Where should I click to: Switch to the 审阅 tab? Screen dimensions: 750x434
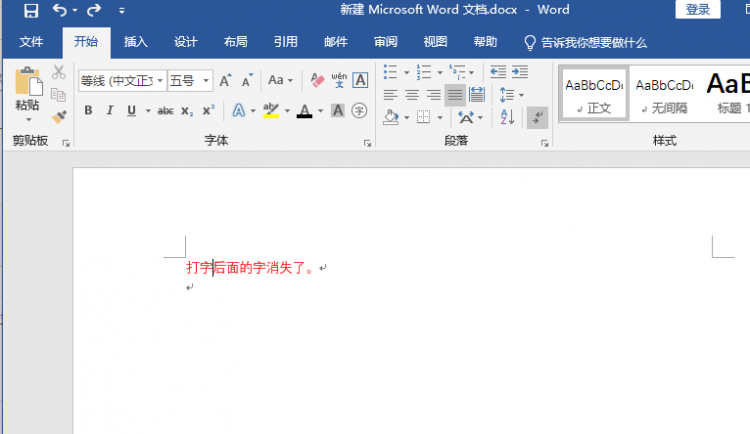386,42
